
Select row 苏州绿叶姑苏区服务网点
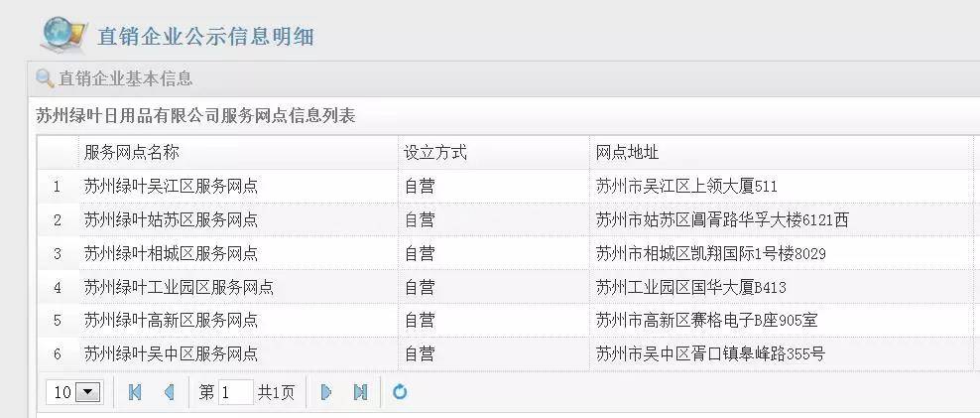click(171, 219)
